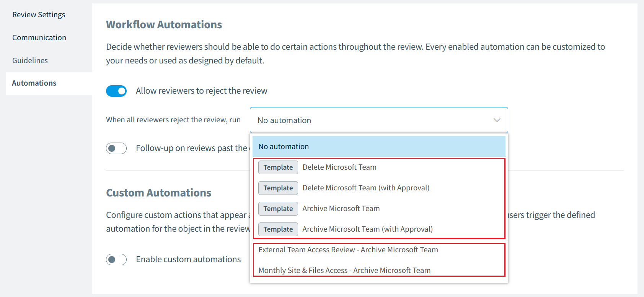Screen dimensions: 644x297
Task: Turn on Enable custom automations toggle
Action: coord(116,260)
